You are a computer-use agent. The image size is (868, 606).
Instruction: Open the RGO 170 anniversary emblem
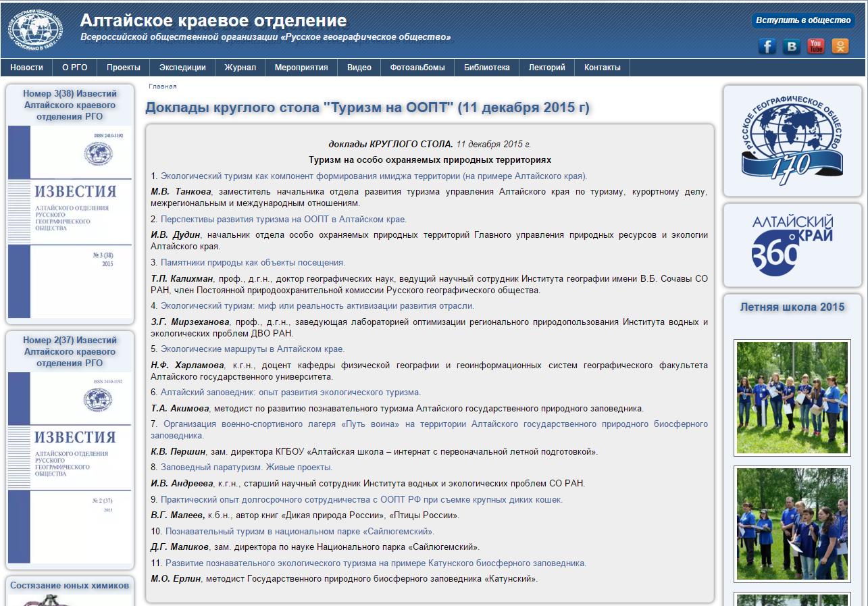(x=792, y=140)
